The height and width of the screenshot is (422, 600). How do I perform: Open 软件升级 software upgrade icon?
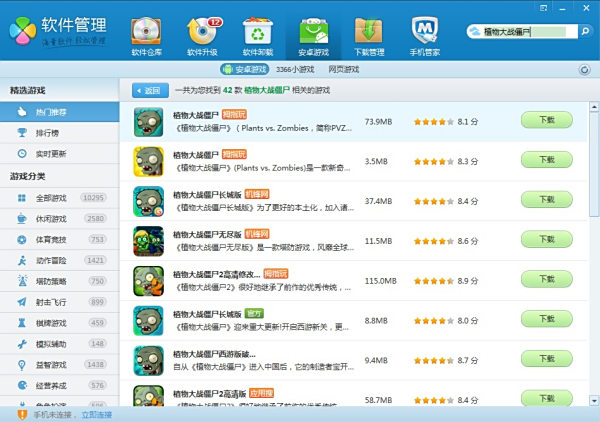tap(202, 37)
